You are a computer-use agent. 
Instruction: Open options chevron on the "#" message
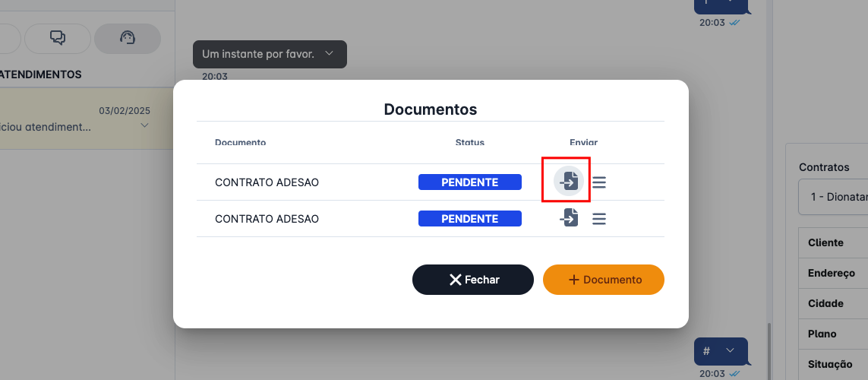click(730, 350)
